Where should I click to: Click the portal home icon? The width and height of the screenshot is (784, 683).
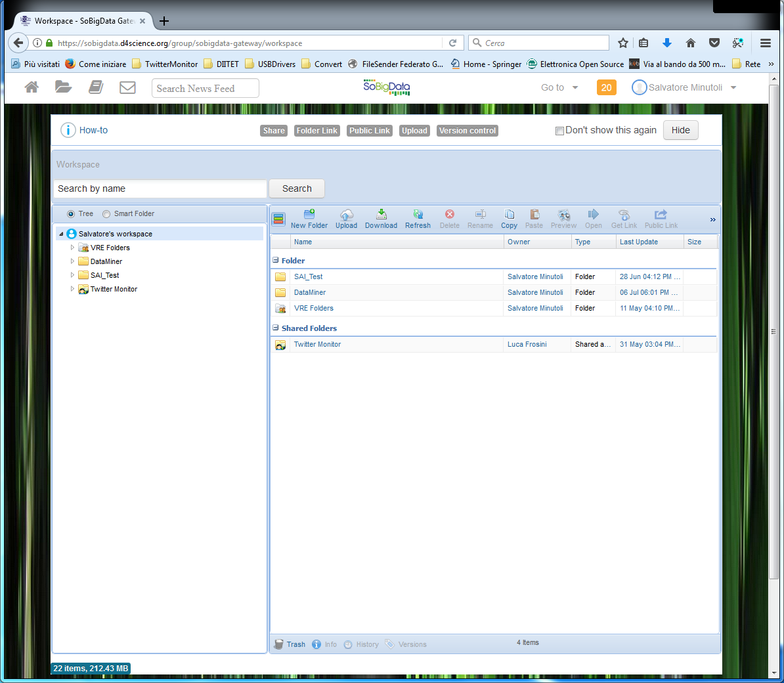[x=32, y=87]
